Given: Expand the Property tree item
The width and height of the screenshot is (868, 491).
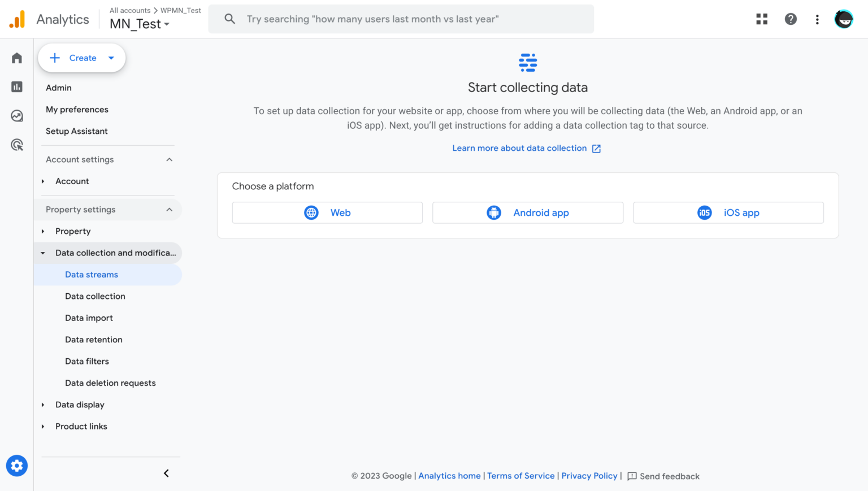Looking at the screenshot, I should pyautogui.click(x=43, y=231).
